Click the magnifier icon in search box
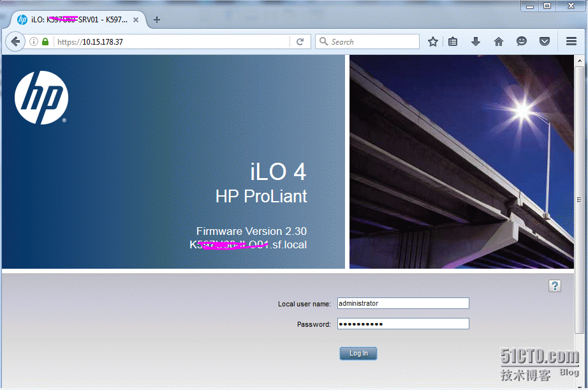 point(323,41)
